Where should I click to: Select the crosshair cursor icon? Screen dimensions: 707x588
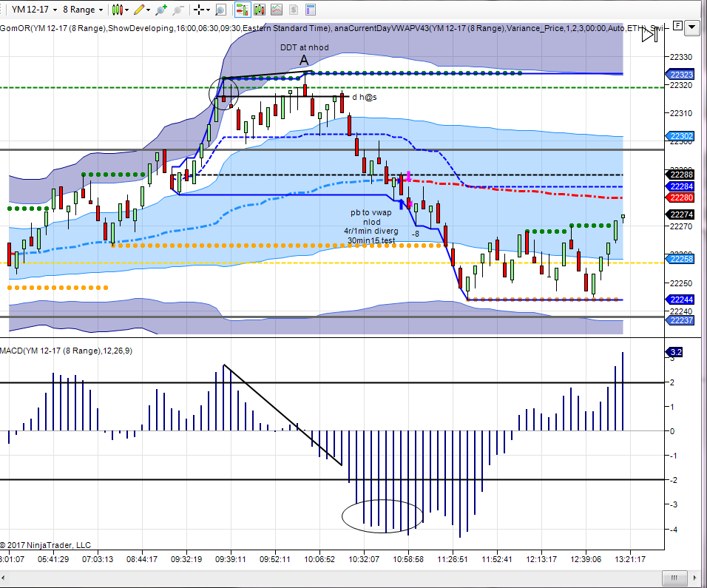pyautogui.click(x=199, y=10)
